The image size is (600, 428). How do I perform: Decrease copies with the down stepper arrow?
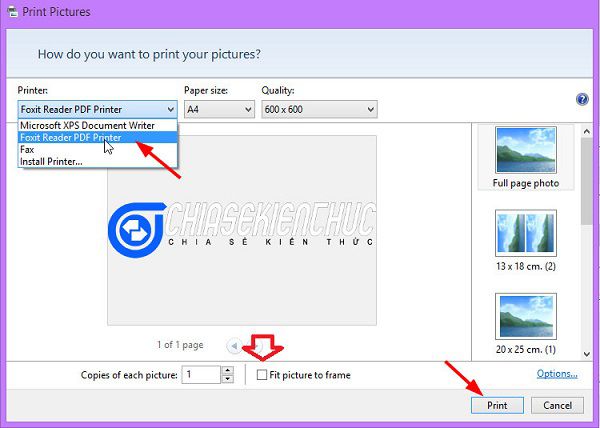[228, 379]
